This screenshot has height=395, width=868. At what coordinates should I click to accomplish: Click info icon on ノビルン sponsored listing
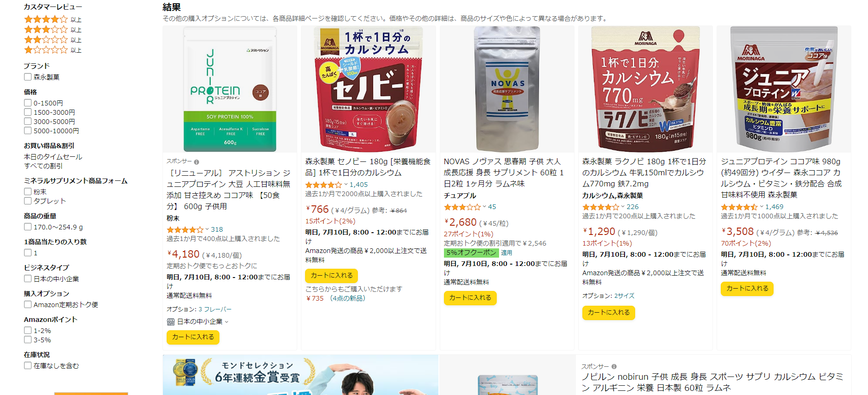click(x=614, y=367)
